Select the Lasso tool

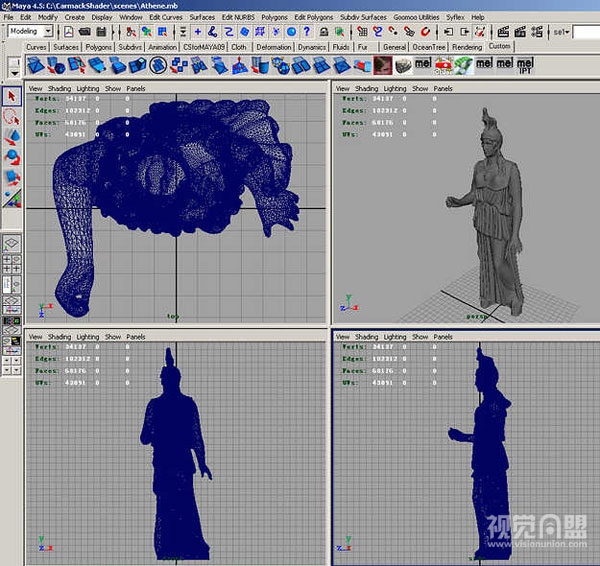[12, 116]
